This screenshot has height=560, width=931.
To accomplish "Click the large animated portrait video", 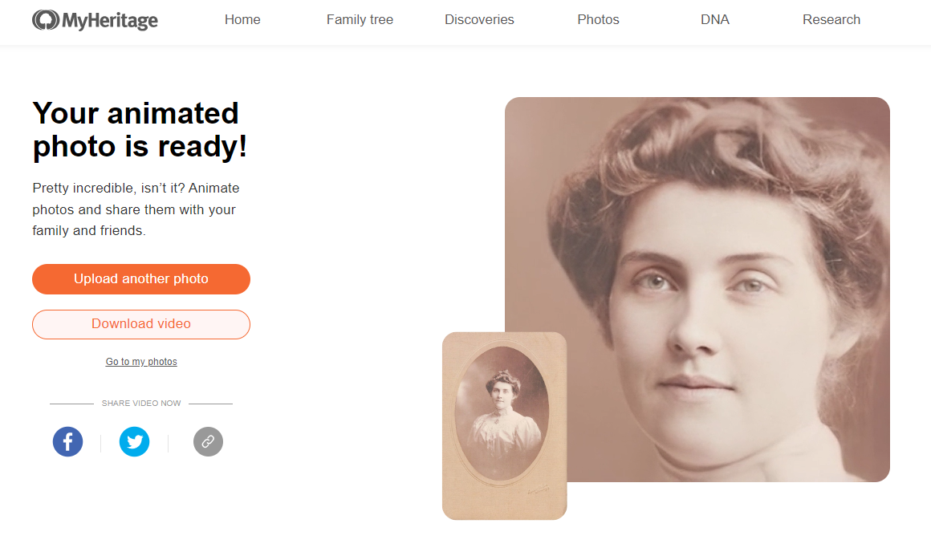I will click(722, 265).
